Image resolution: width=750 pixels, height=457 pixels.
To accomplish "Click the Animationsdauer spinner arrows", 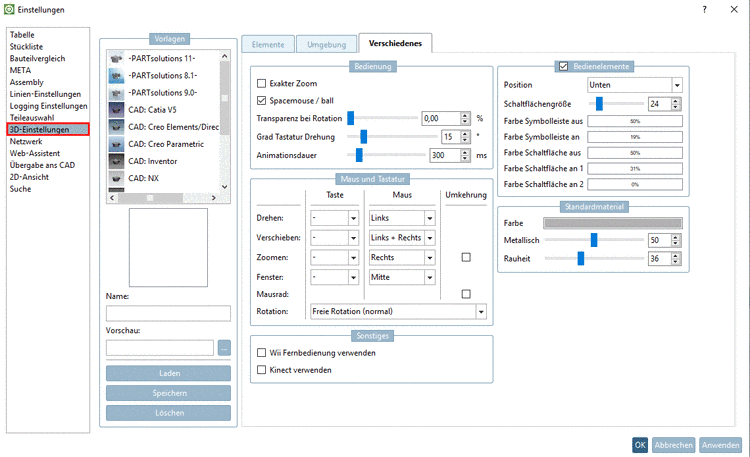I will coord(465,155).
